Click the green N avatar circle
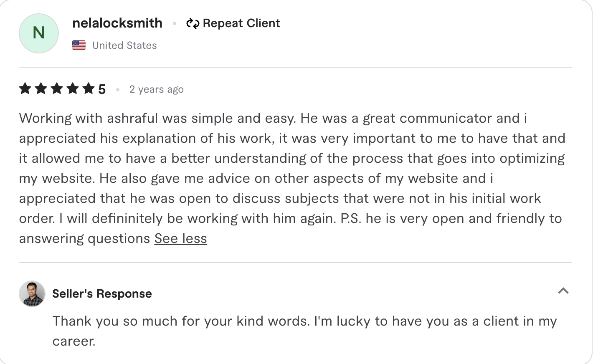The width and height of the screenshot is (593, 364). click(x=38, y=33)
